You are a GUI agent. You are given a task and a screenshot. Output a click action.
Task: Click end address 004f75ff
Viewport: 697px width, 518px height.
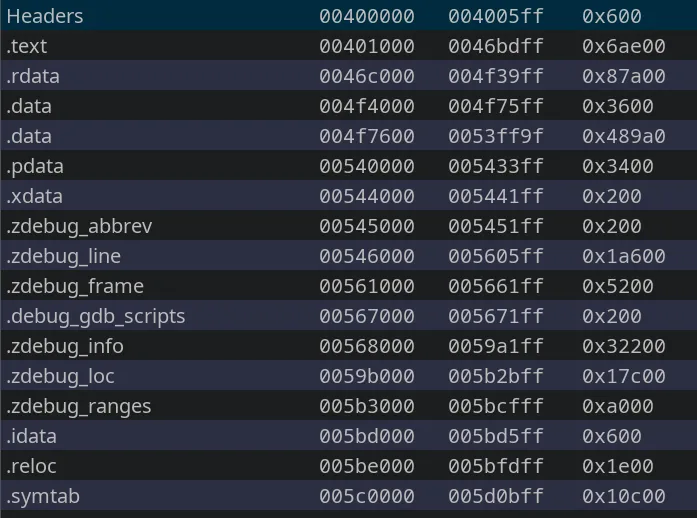pos(496,106)
